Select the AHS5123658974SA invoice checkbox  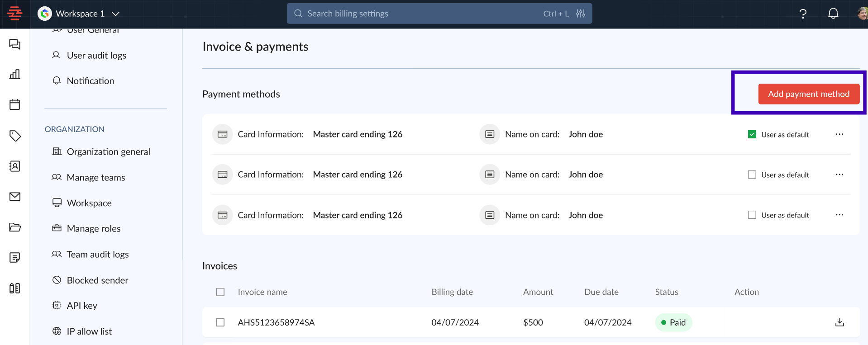tap(220, 322)
